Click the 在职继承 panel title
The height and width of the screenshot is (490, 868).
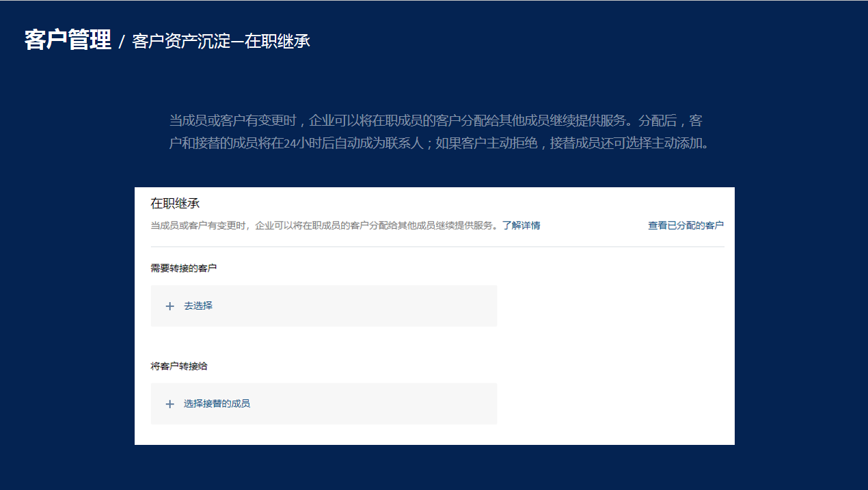click(175, 204)
